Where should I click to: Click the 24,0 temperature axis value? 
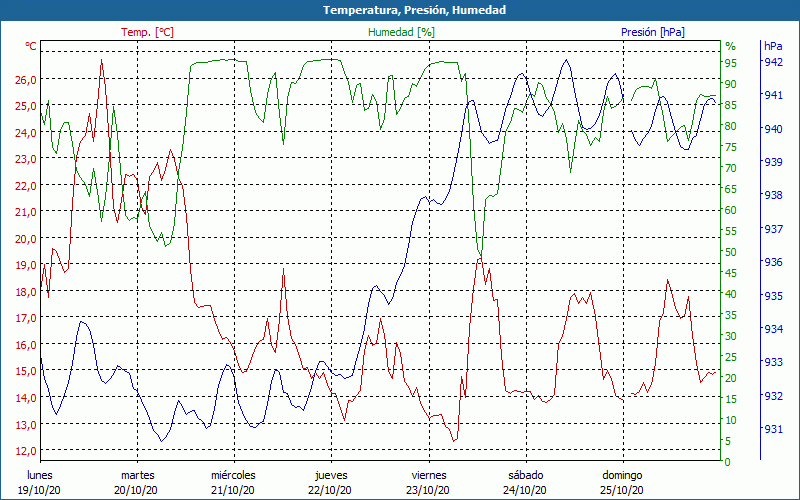click(27, 133)
